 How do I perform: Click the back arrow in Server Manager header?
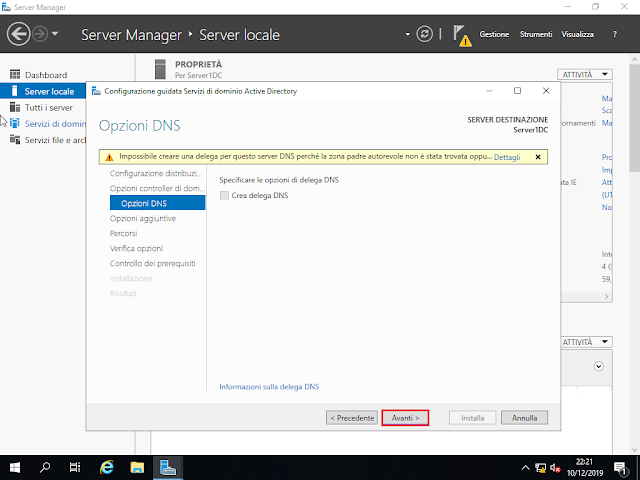(x=18, y=34)
